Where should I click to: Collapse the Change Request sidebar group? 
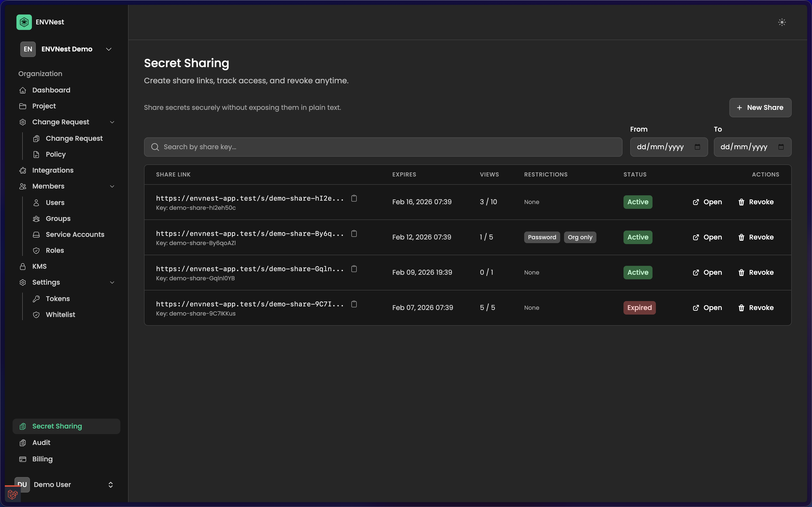click(x=112, y=122)
